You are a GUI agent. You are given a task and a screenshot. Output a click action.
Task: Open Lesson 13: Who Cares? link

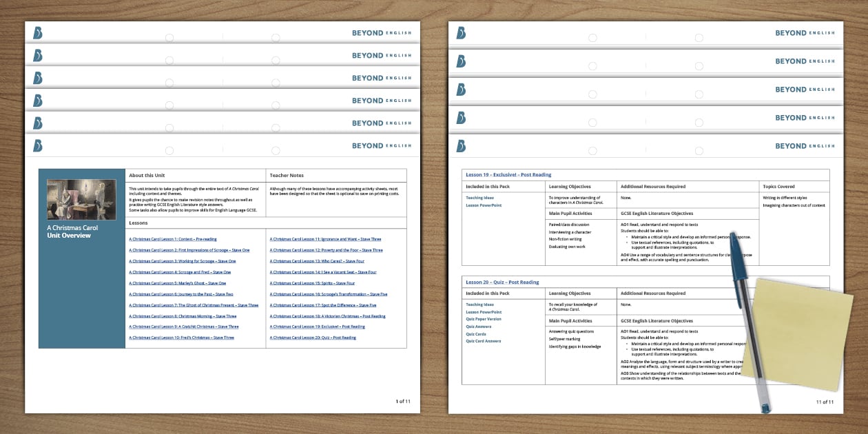tap(317, 261)
